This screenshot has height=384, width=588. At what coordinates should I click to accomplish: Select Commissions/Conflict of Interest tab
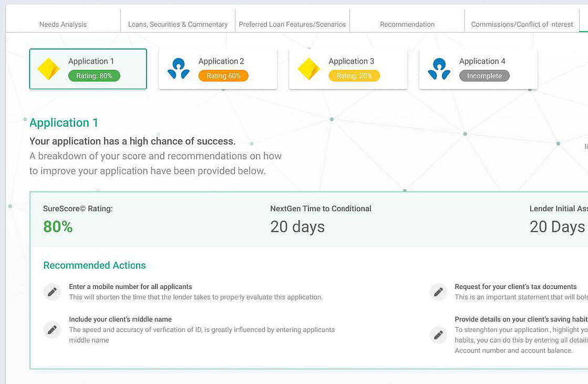pos(522,24)
